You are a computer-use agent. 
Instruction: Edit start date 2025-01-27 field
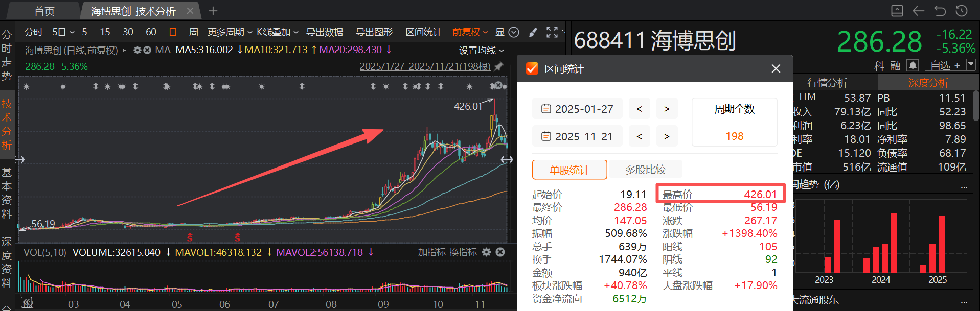click(577, 109)
